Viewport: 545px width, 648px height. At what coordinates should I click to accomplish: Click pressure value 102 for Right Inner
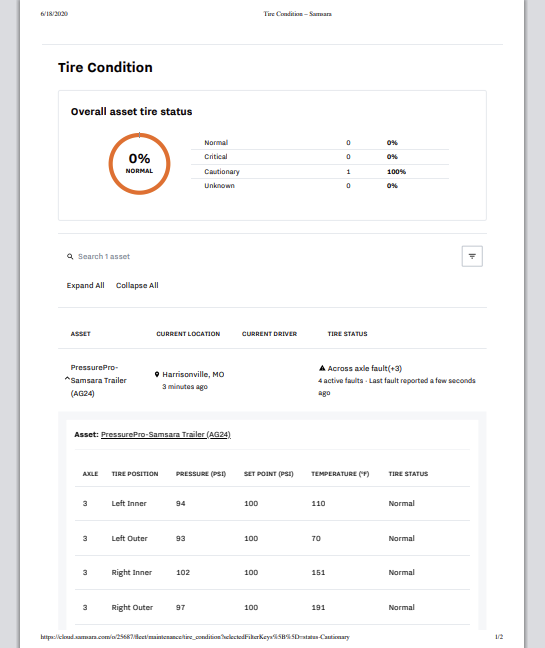pos(183,572)
